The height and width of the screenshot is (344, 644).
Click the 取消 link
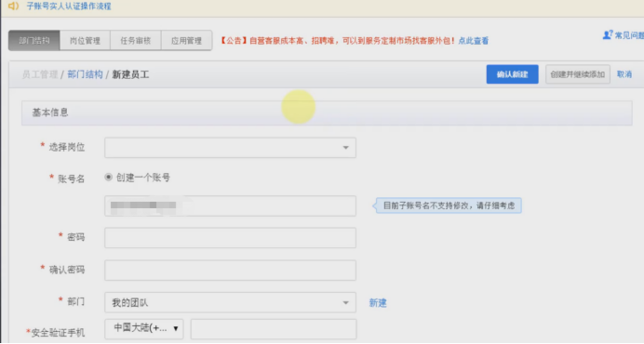(624, 74)
